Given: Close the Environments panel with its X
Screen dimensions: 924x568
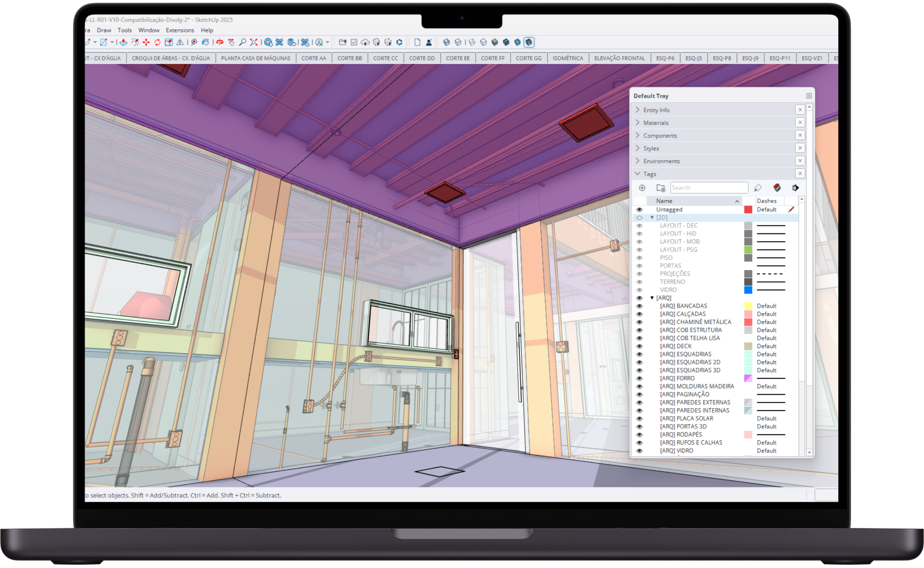Looking at the screenshot, I should 800,161.
